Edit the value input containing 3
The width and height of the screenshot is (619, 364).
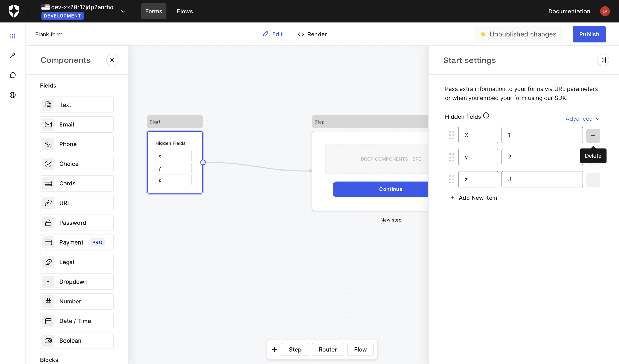(x=542, y=179)
